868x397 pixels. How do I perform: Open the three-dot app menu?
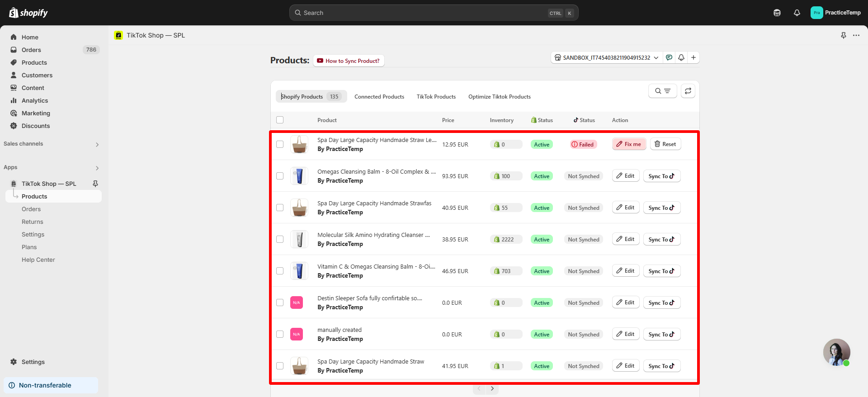[856, 35]
